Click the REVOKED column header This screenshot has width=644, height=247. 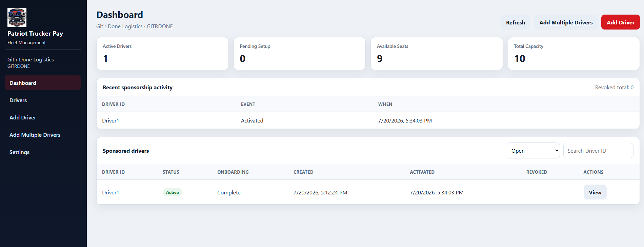point(537,172)
